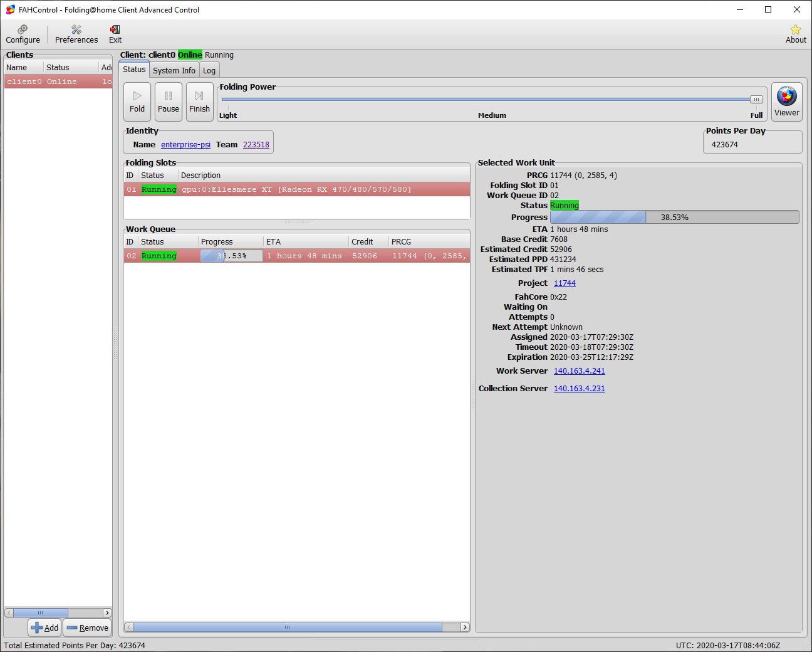Pause folding with the Pause button
The image size is (812, 652).
pyautogui.click(x=169, y=102)
